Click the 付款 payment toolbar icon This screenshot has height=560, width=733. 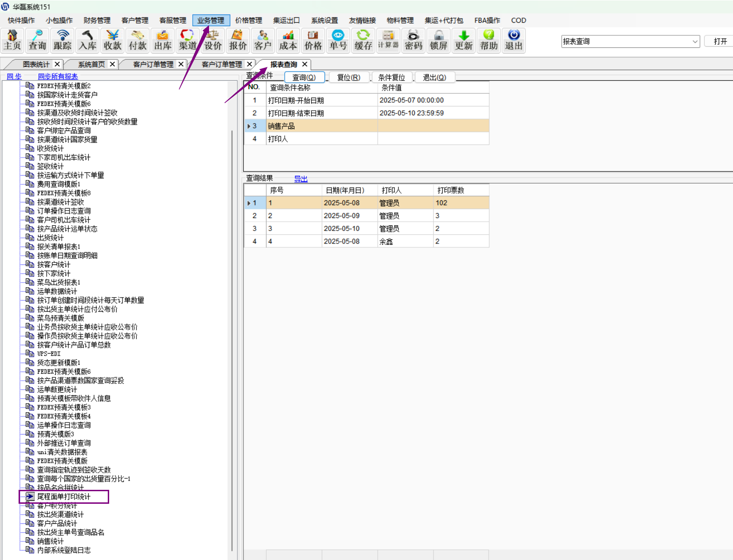point(138,40)
